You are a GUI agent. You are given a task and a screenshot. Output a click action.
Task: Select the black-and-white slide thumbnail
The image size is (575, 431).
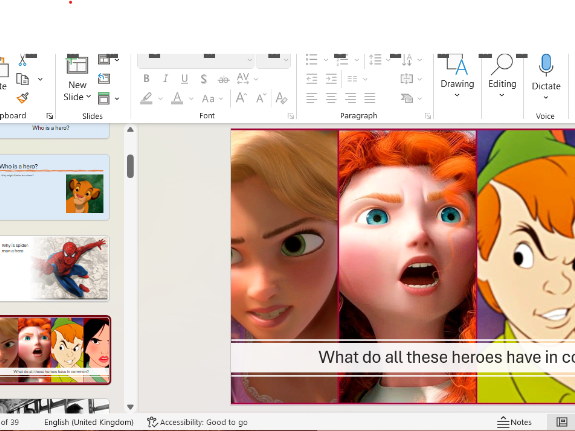tap(54, 406)
